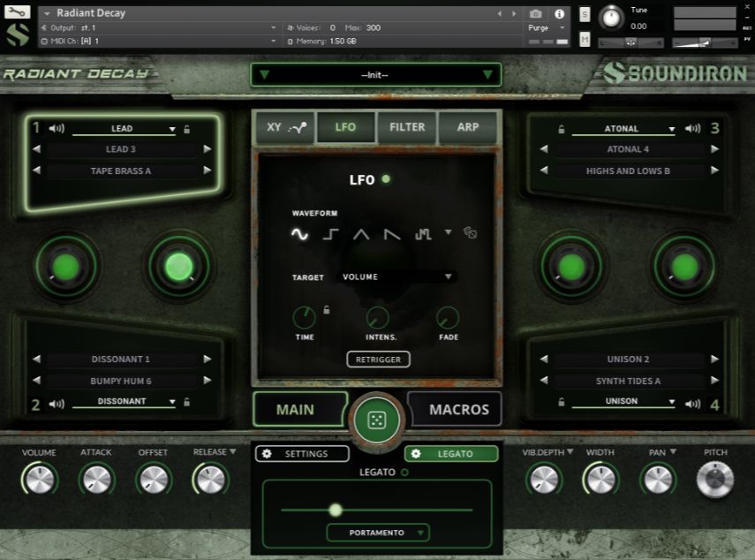Toggle the LFO on/off indicator light
755x560 pixels.
(x=386, y=179)
